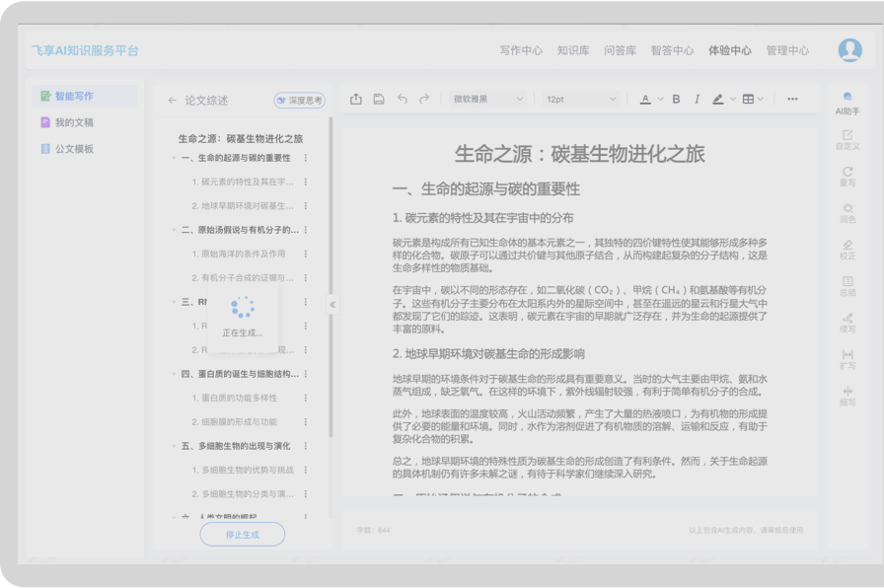Click the font color A icon
This screenshot has height=588, width=884.
645,100
